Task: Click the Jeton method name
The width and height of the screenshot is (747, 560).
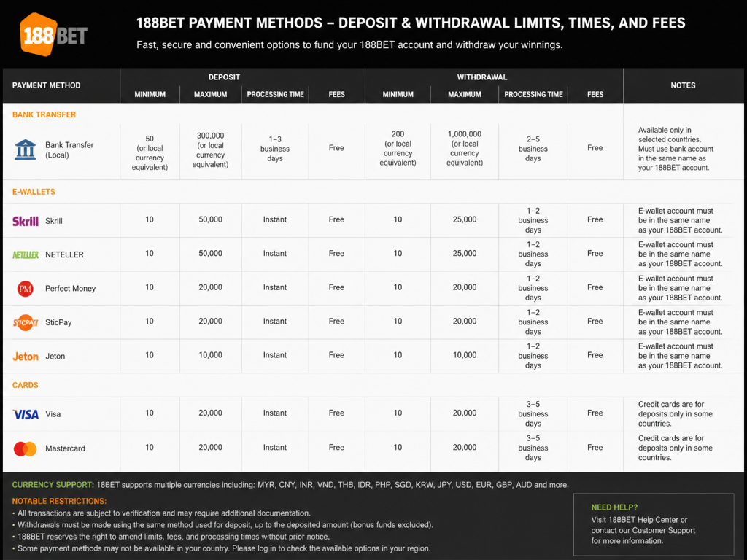Action: (55, 356)
